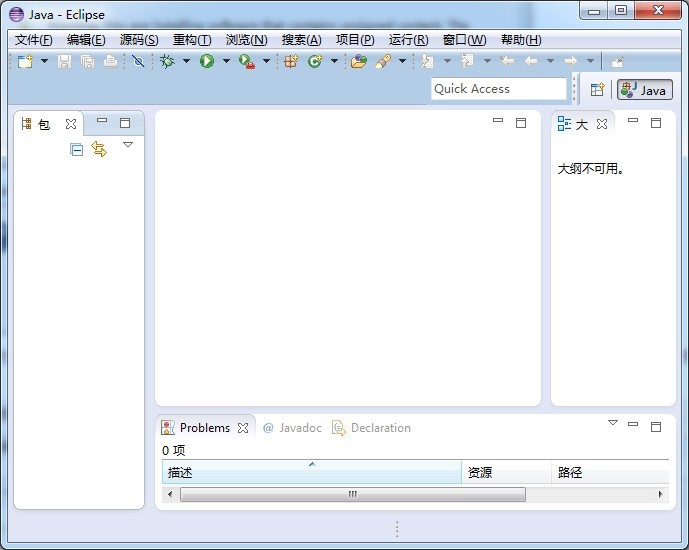
Task: Expand the New wizard dropdown arrow
Action: coord(44,61)
